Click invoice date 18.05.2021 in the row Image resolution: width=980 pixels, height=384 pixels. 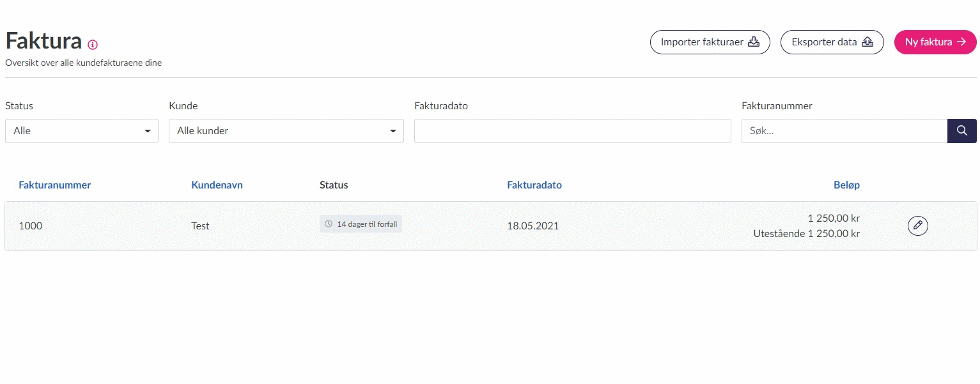(x=533, y=226)
